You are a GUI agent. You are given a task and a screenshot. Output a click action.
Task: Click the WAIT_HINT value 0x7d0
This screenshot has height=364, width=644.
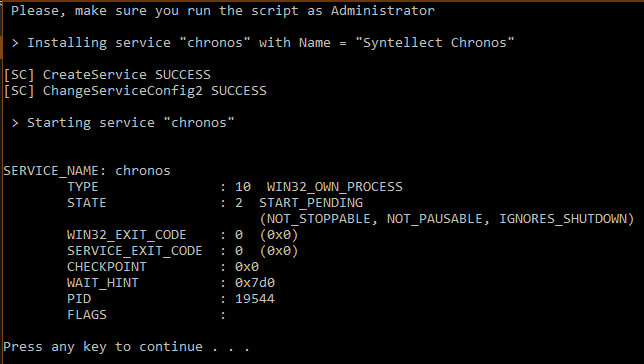point(255,283)
